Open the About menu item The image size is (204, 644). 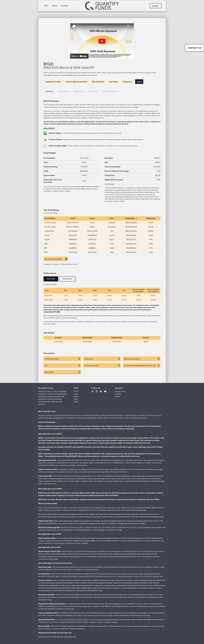coord(55,6)
